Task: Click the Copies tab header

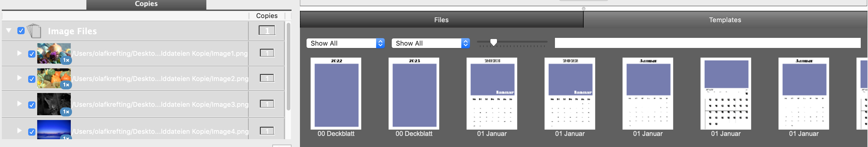Action: 146,4
